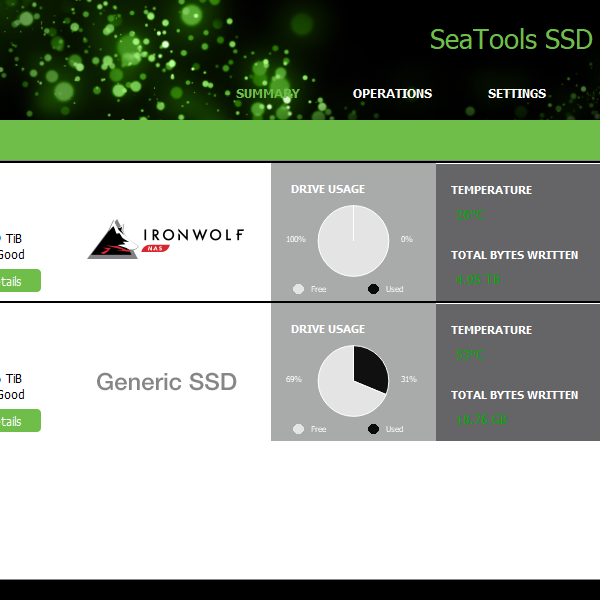Select the 4.95 TB bytes written value
The width and height of the screenshot is (600, 600).
[x=478, y=280]
